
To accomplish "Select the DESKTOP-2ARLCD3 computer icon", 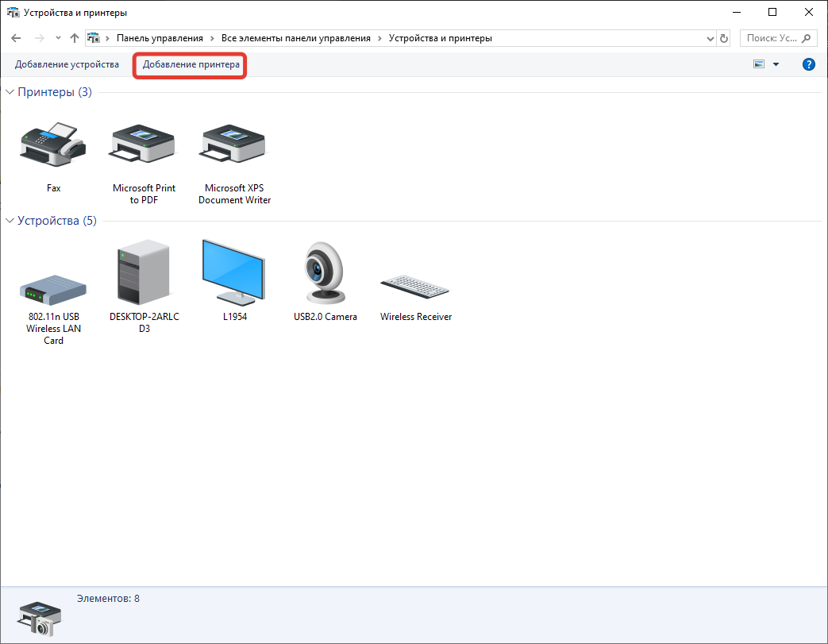I will (144, 274).
